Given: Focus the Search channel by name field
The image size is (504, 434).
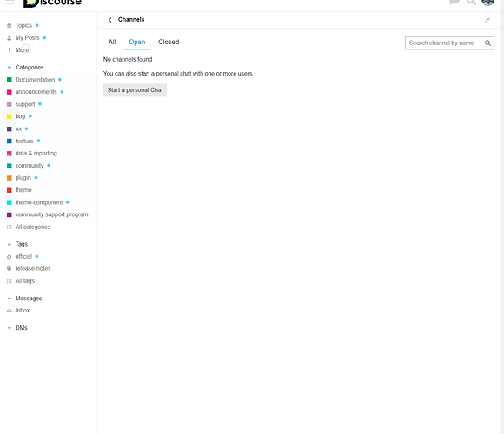Looking at the screenshot, I should tap(445, 43).
